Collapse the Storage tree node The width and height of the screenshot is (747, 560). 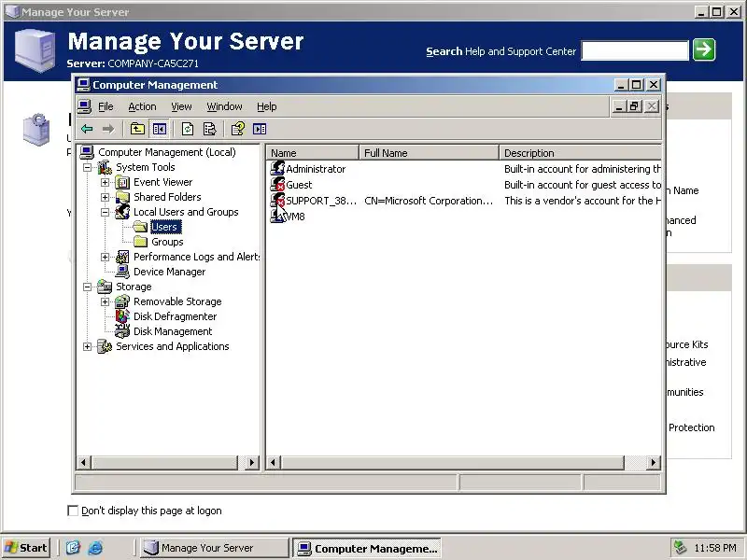87,287
